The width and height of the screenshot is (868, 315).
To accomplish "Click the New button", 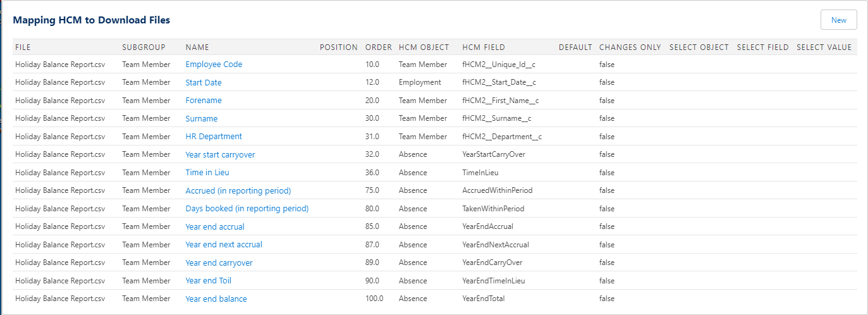I will 838,20.
